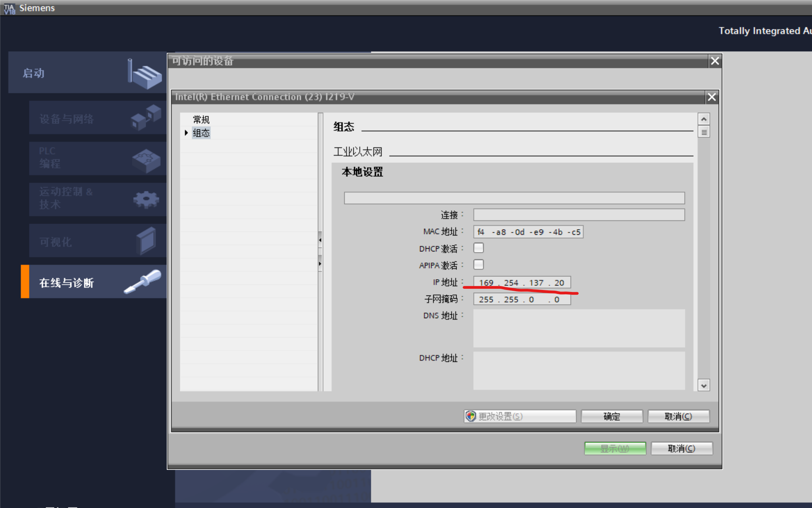Select 常规 in the navigation tree

pyautogui.click(x=201, y=120)
